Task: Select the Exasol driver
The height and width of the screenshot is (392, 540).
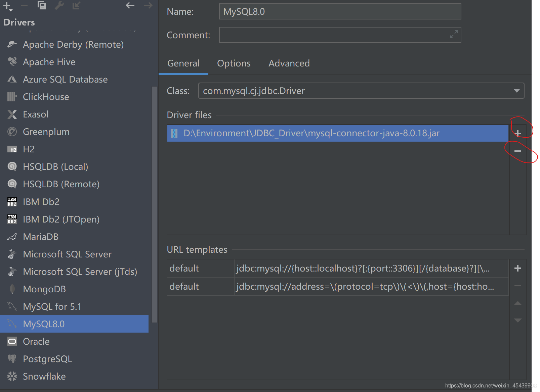Action: click(x=74, y=114)
